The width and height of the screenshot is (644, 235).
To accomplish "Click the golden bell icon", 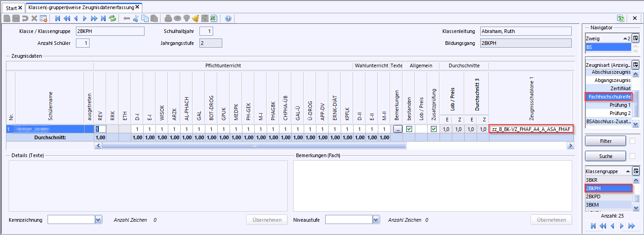I will tap(195, 18).
